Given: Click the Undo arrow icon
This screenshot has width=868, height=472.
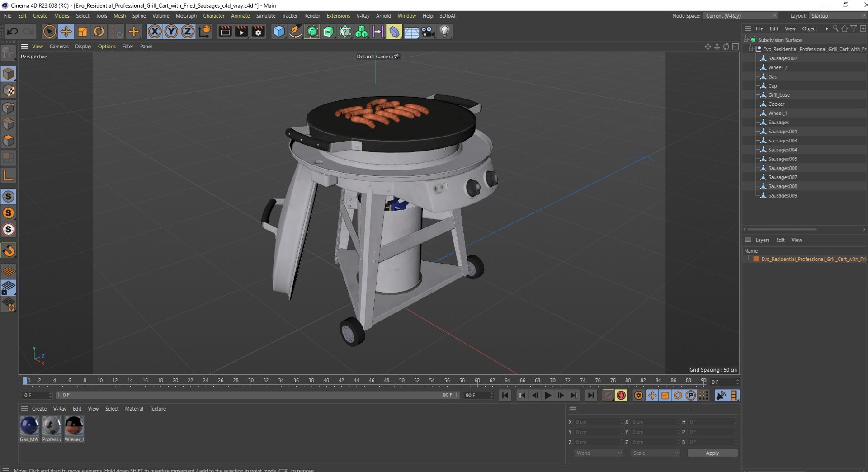Looking at the screenshot, I should click(x=12, y=31).
